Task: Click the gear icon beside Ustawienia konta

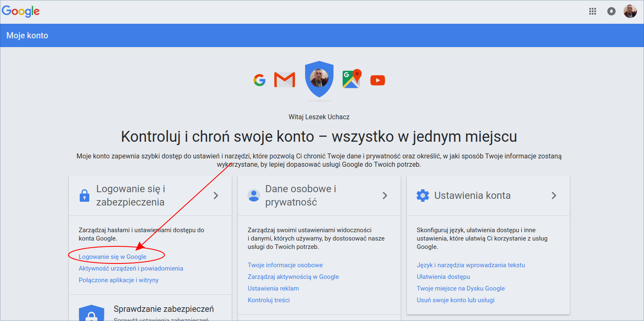Action: click(x=423, y=196)
